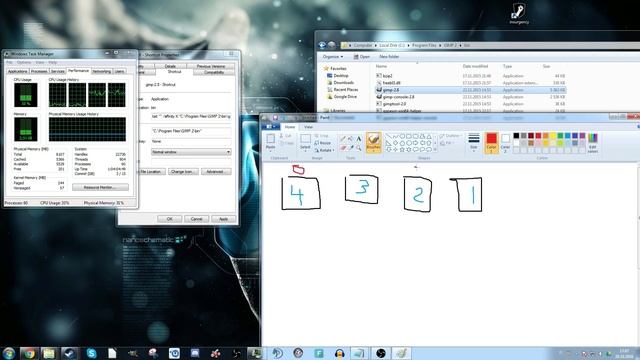Open Google Drive in Explorer favorites
The image size is (640, 360).
click(x=342, y=97)
